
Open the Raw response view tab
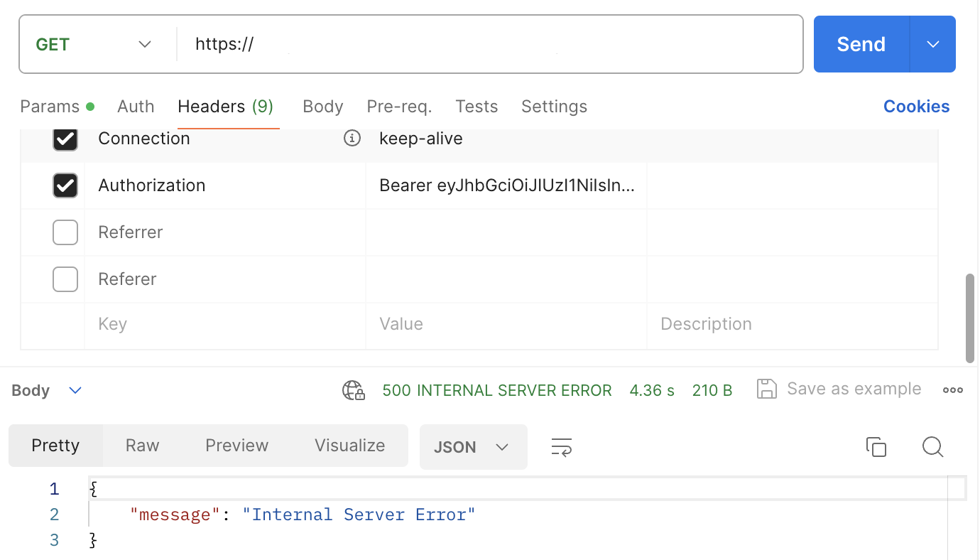click(x=142, y=446)
